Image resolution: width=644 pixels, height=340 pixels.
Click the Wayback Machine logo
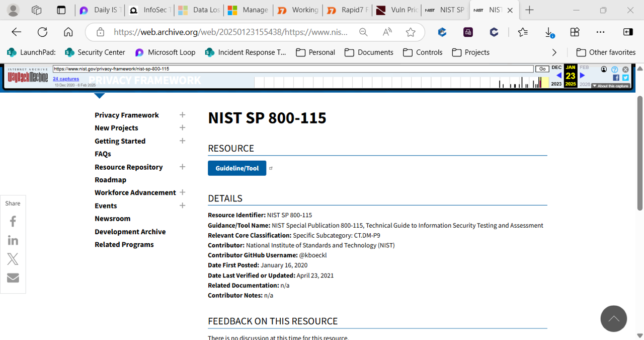tap(28, 77)
